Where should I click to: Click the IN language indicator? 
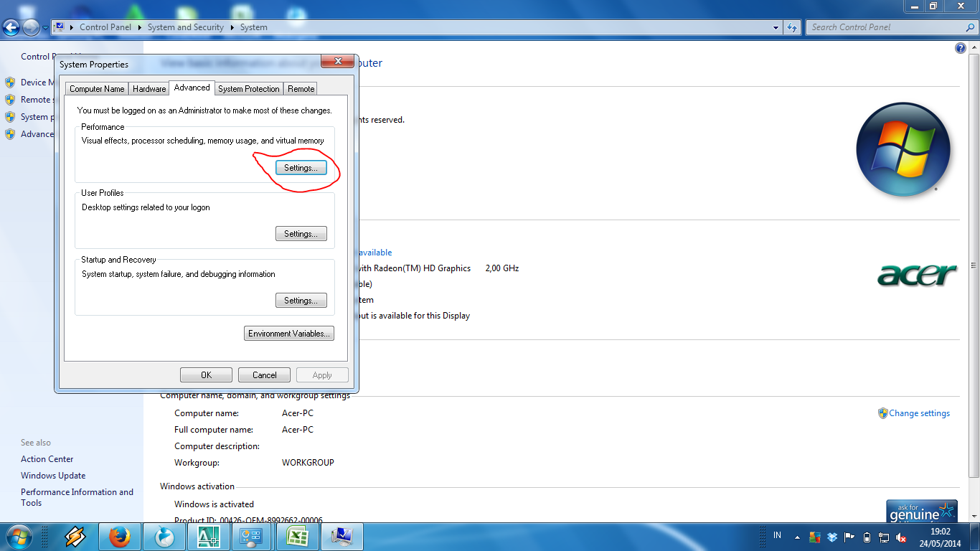click(x=778, y=536)
